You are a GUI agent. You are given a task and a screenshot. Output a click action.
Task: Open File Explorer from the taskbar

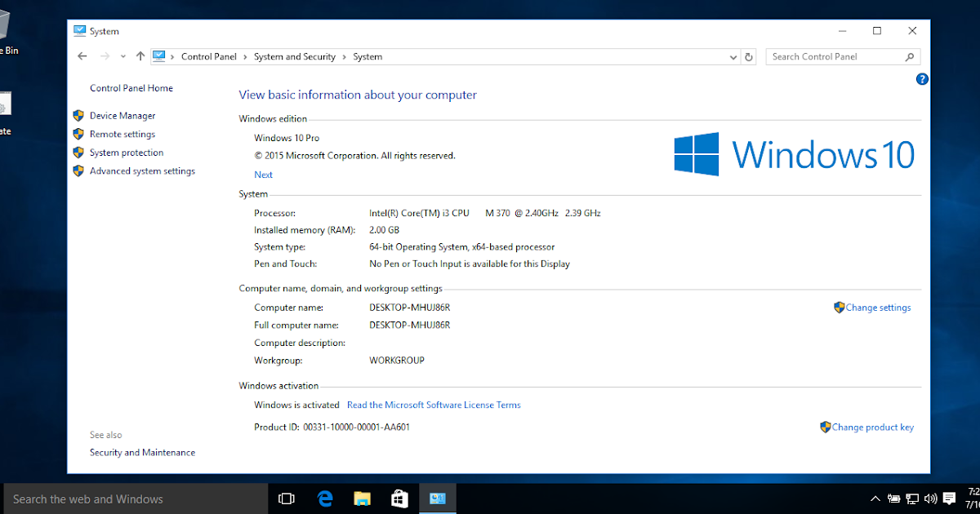click(363, 498)
